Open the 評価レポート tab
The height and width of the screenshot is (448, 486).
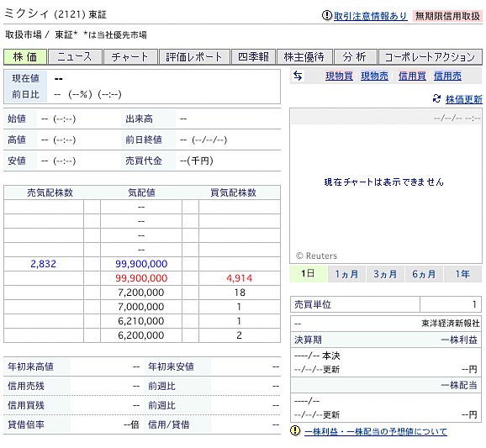click(x=194, y=56)
